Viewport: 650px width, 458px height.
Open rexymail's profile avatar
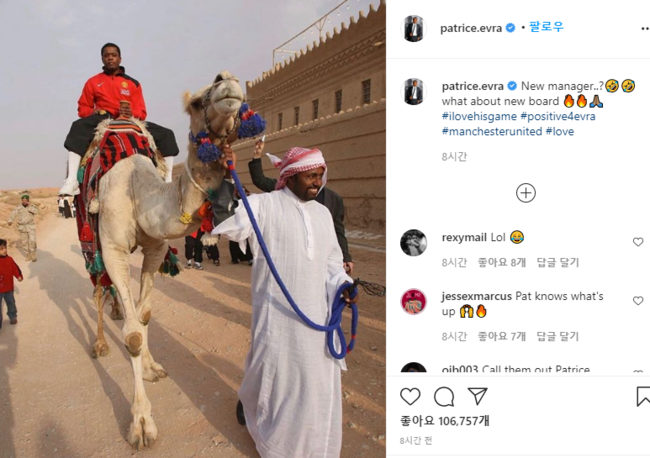click(x=413, y=242)
